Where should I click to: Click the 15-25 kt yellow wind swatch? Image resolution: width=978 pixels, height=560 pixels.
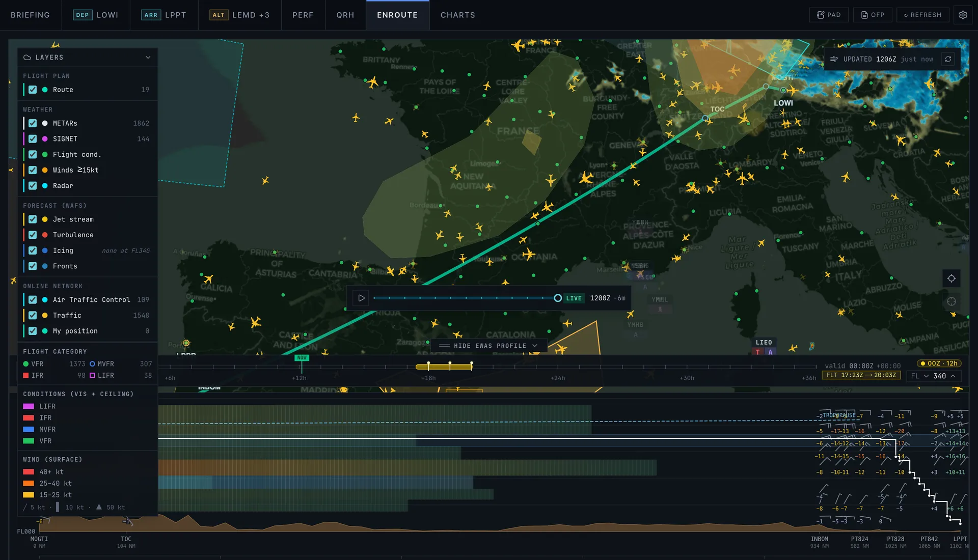click(29, 495)
